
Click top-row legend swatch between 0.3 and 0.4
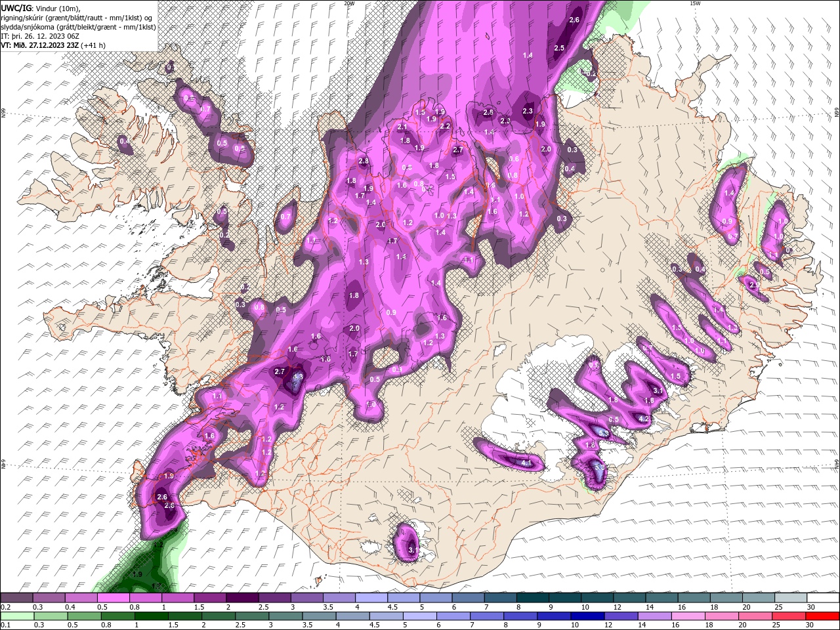tap(49, 598)
